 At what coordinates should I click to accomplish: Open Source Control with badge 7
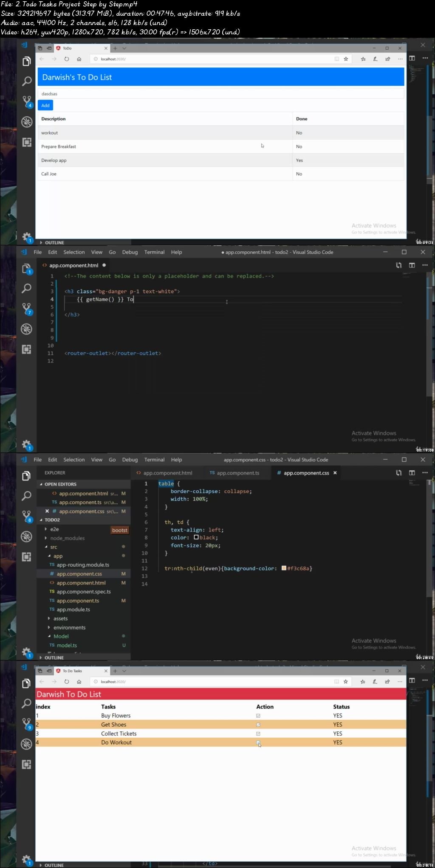pyautogui.click(x=27, y=309)
